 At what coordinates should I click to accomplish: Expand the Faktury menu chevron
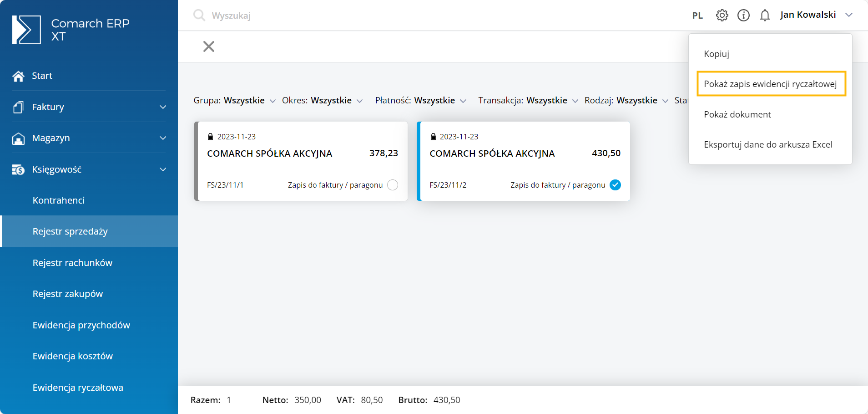tap(163, 107)
